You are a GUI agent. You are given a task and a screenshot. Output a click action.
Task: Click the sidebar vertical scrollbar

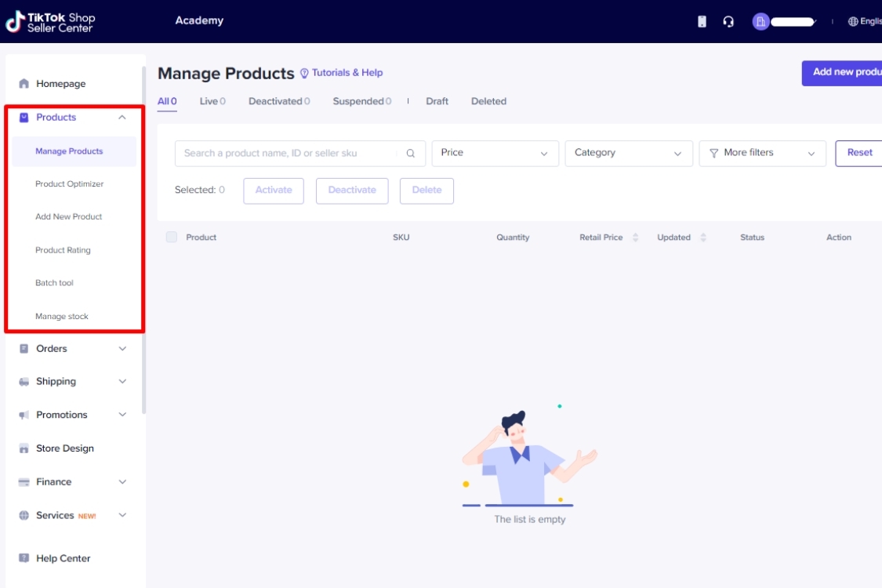(x=143, y=239)
